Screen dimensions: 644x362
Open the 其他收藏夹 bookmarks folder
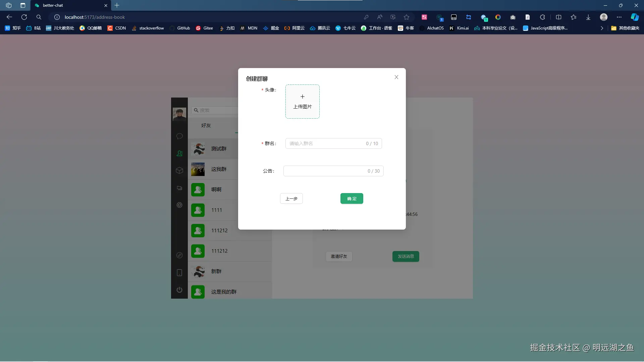[626, 28]
